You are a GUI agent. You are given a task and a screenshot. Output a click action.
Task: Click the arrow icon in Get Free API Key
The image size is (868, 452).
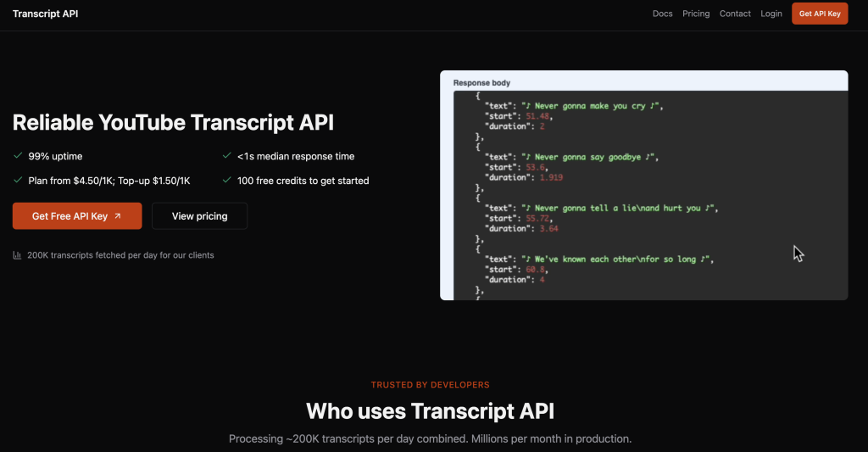pyautogui.click(x=118, y=216)
